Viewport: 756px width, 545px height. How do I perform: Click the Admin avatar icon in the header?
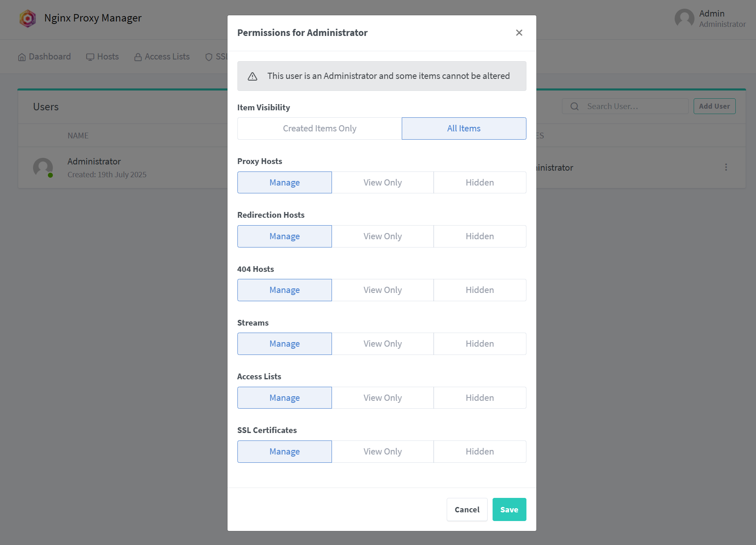coord(684,19)
